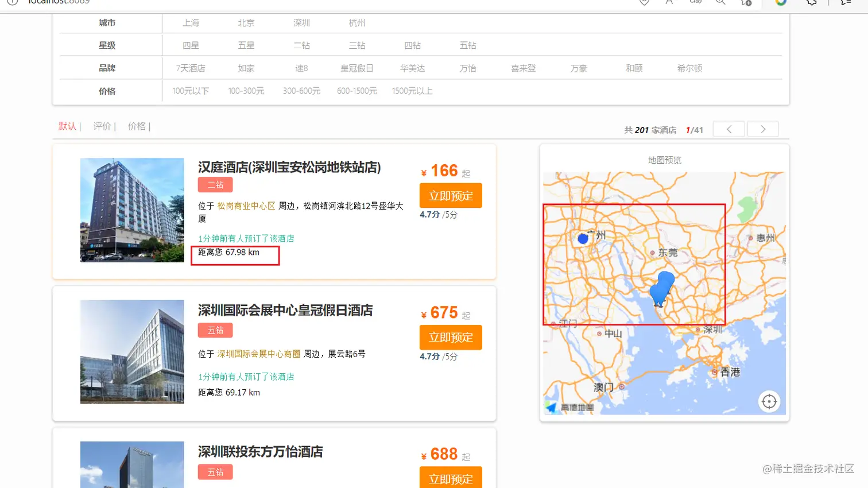Filter hotels by city 深圳
This screenshot has width=868, height=488.
tap(301, 23)
